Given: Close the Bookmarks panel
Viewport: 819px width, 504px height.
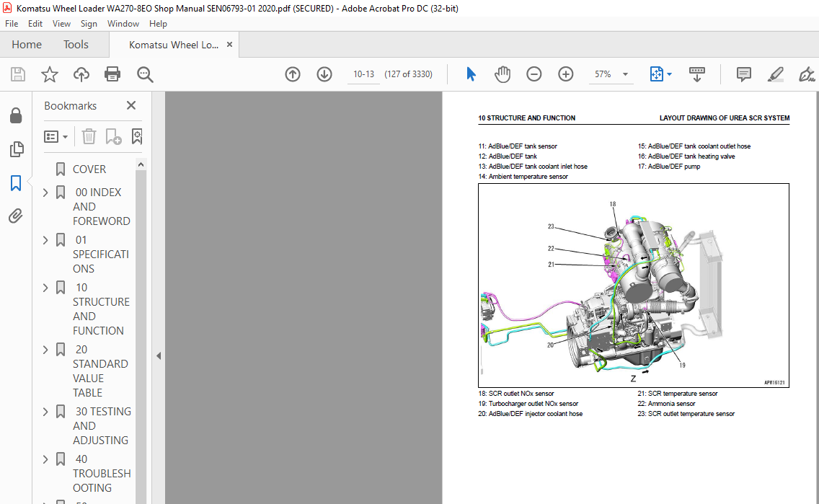Looking at the screenshot, I should coord(131,105).
